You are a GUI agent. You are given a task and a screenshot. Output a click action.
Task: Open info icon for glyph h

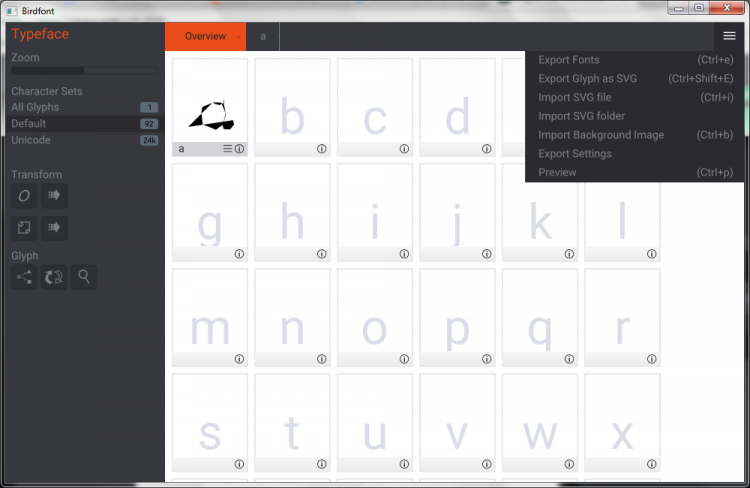point(322,254)
